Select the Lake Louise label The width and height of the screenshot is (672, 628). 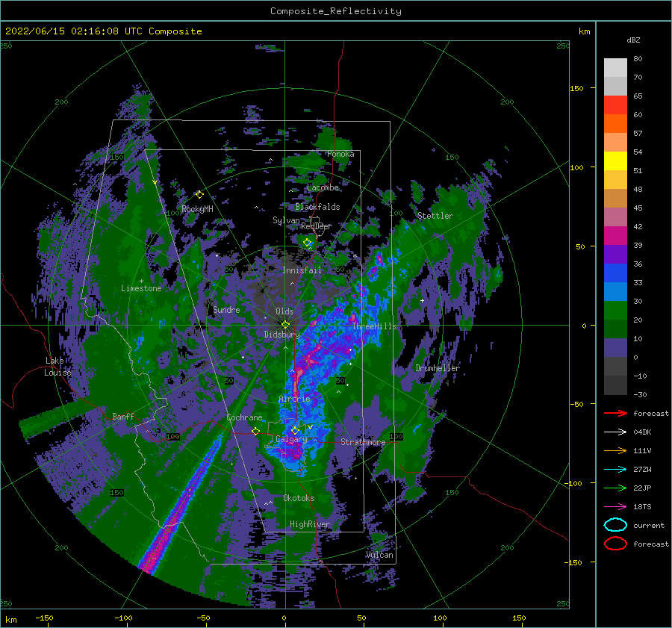click(x=57, y=367)
